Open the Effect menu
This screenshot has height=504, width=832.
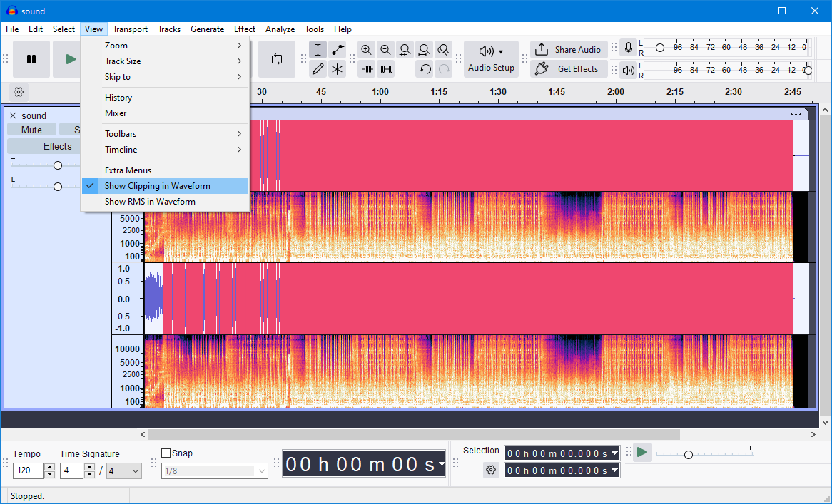(244, 29)
